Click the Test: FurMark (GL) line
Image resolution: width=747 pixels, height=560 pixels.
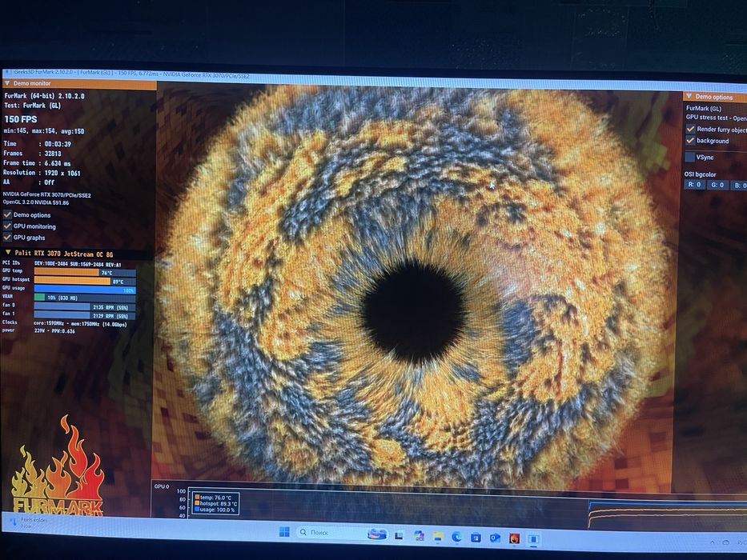(33, 106)
